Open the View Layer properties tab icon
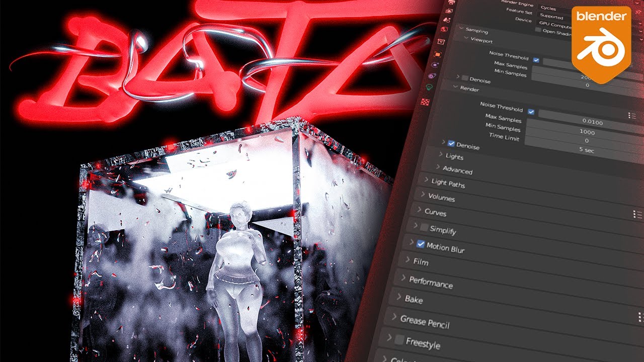 449,11
